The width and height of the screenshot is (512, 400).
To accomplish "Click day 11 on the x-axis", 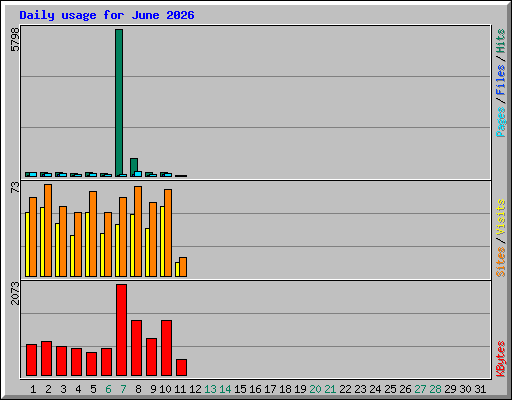I will [x=180, y=389].
